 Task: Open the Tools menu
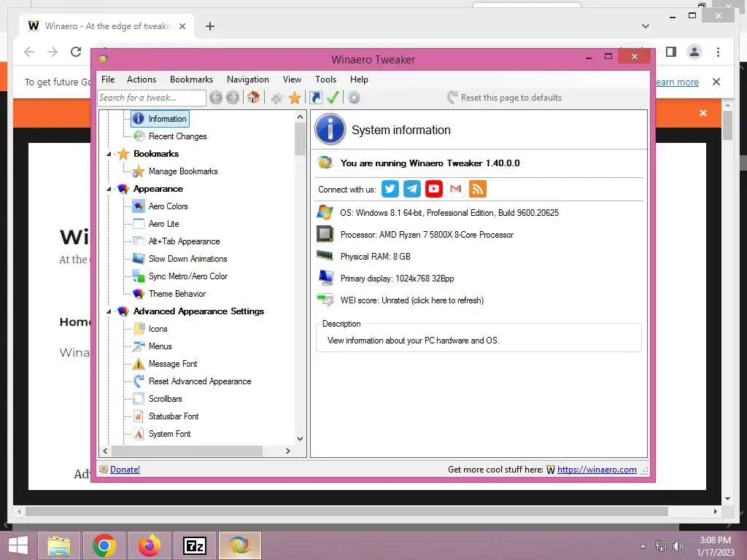[326, 79]
